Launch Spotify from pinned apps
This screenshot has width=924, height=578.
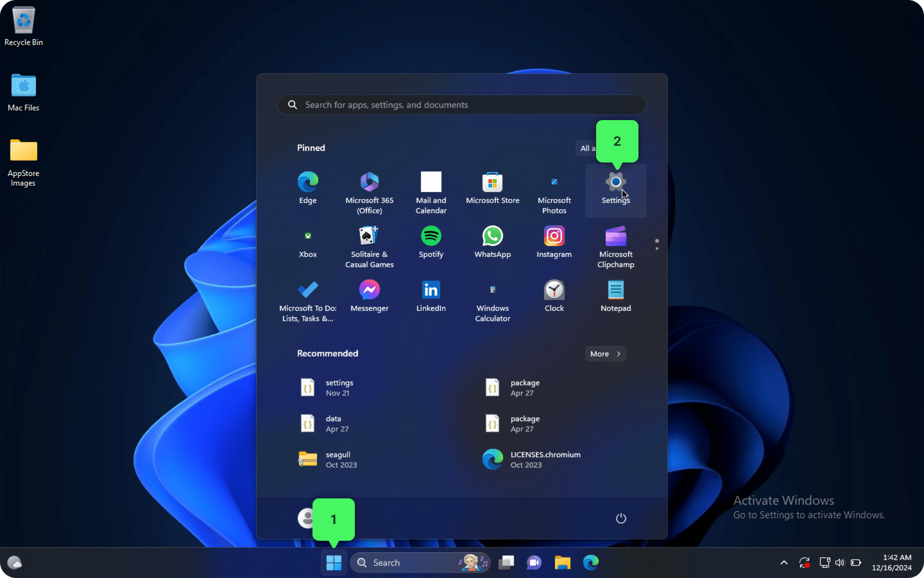431,243
